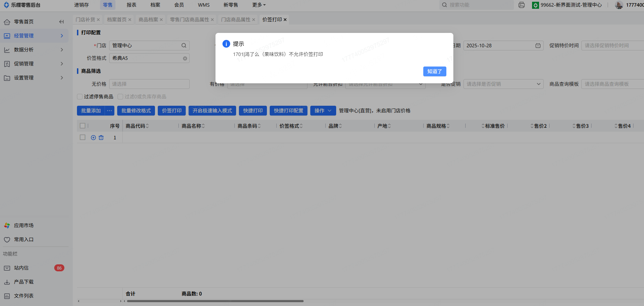Viewport: 644px width, 306px height.
Task: Click the 促销特价时间 input field
Action: point(613,46)
